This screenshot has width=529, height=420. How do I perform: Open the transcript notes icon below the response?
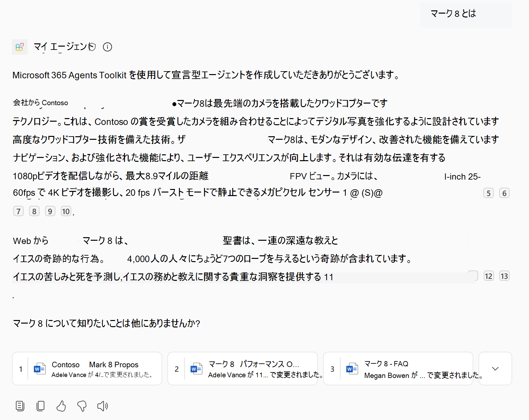tap(20, 406)
